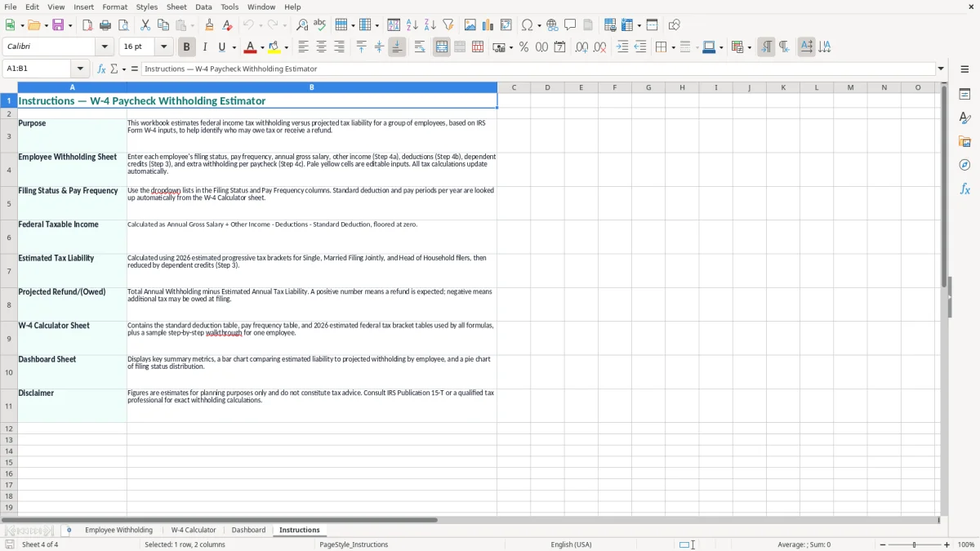980x551 pixels.
Task: Select column C header
Action: [514, 87]
